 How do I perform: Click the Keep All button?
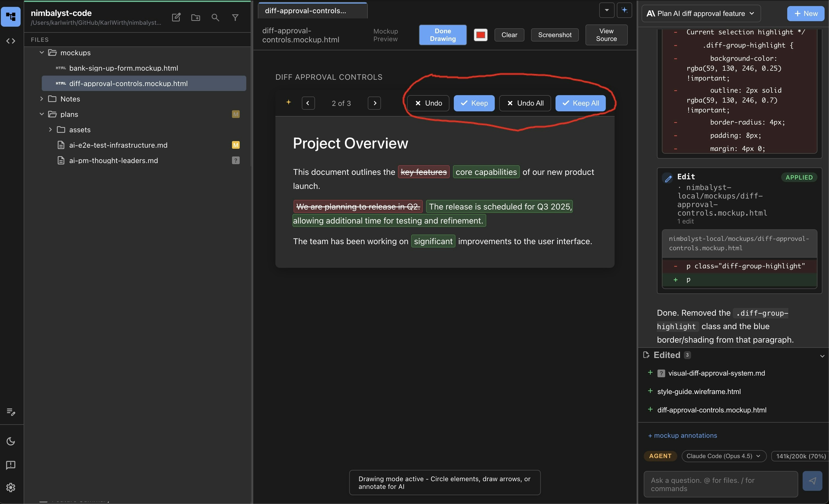point(580,103)
